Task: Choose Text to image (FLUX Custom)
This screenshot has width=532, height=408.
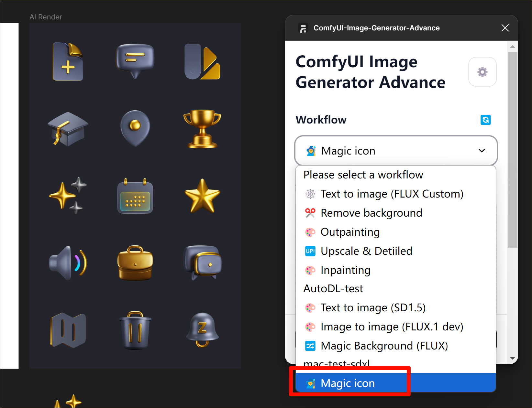Action: tap(396, 194)
